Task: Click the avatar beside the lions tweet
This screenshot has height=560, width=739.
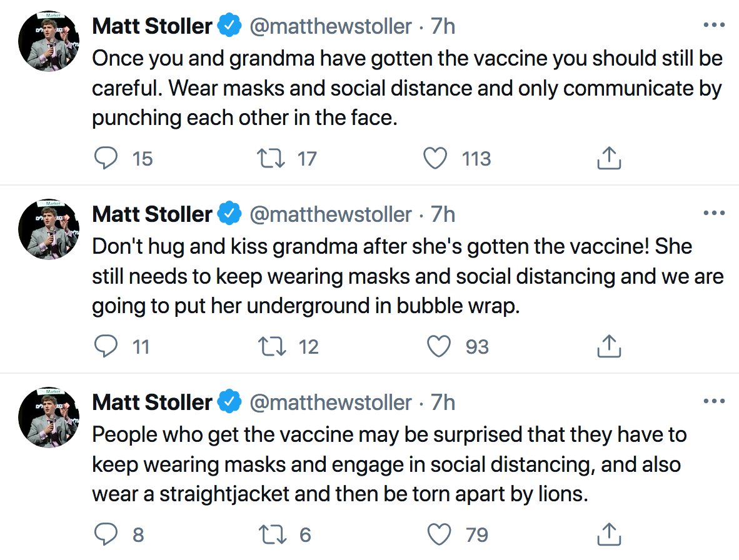Action: click(49, 417)
